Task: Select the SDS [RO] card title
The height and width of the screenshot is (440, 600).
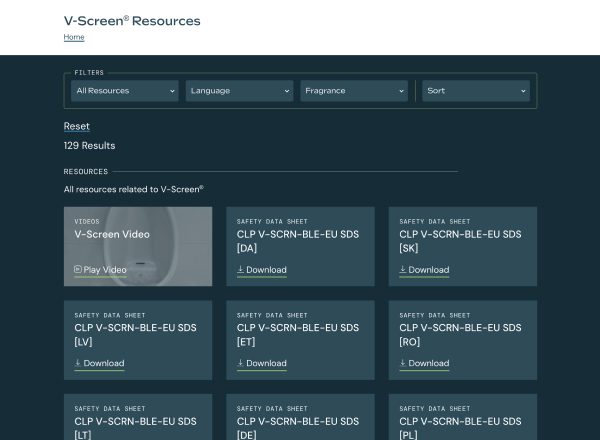Action: click(x=460, y=335)
